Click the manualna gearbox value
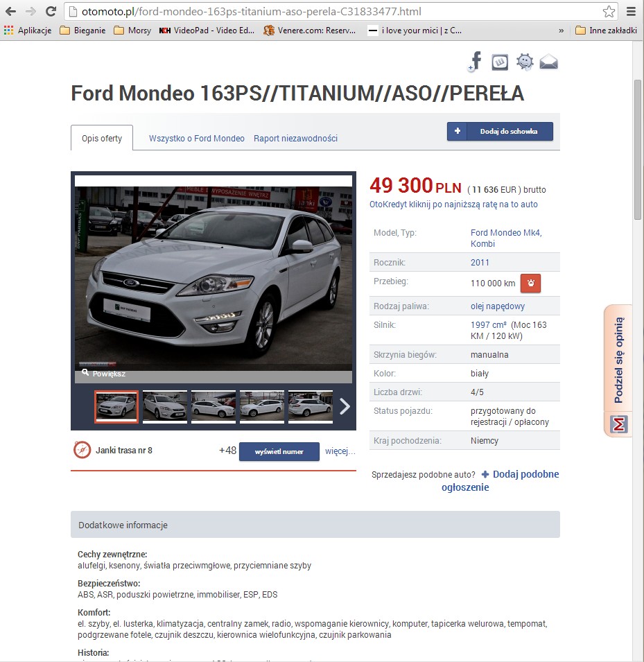Screen dimensions: 644x662 [x=489, y=355]
